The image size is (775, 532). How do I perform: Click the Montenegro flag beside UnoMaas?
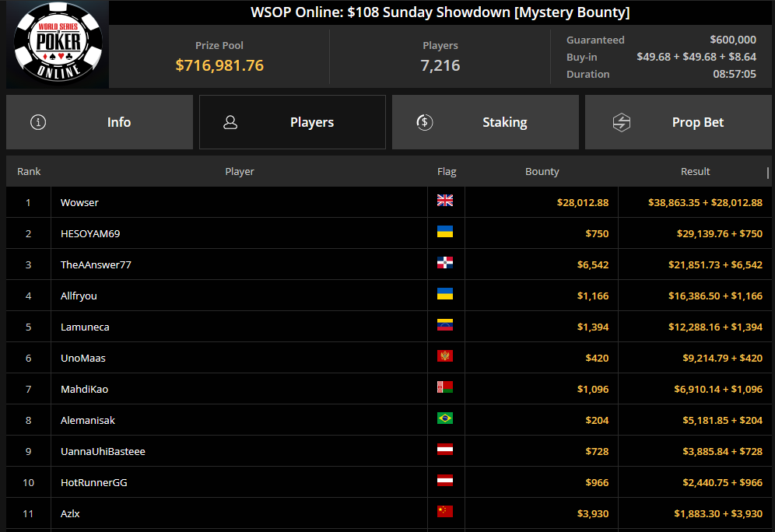coord(445,355)
